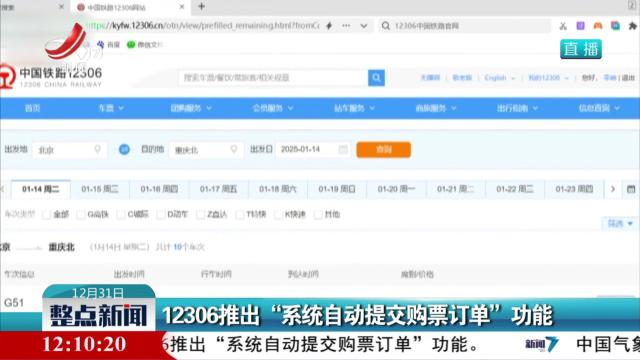This screenshot has height=360, width=640.
Task: Close the first browser tab
Action: point(61,7)
